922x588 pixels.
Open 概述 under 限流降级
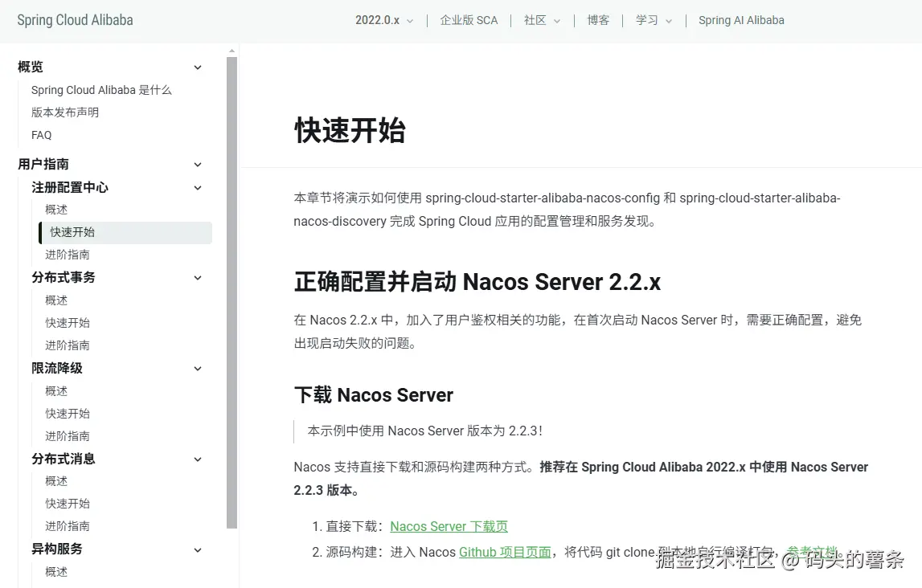(x=56, y=391)
